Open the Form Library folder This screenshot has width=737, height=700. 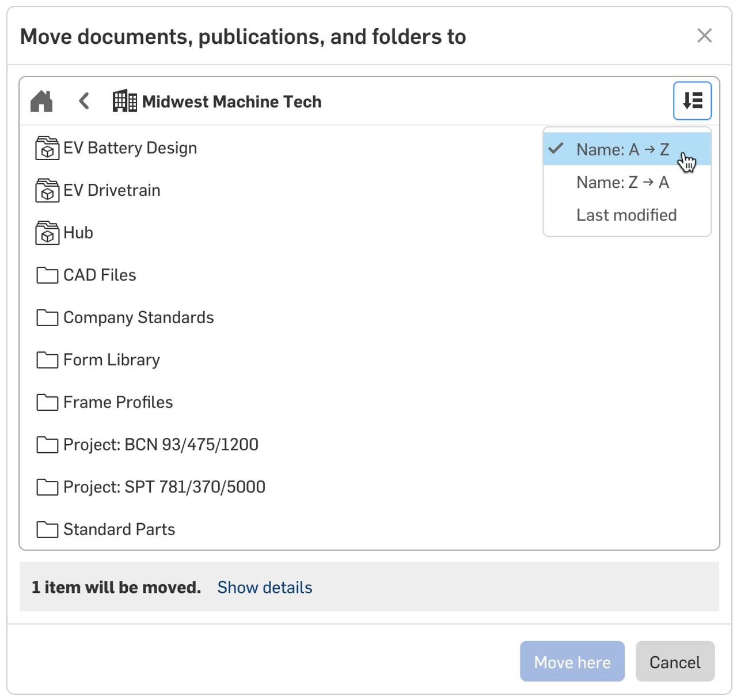[x=111, y=360]
